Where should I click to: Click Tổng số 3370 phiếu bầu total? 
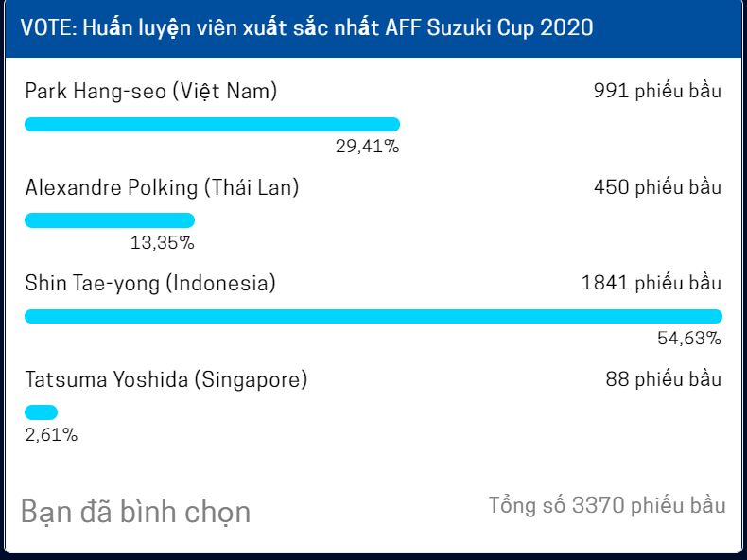607,505
